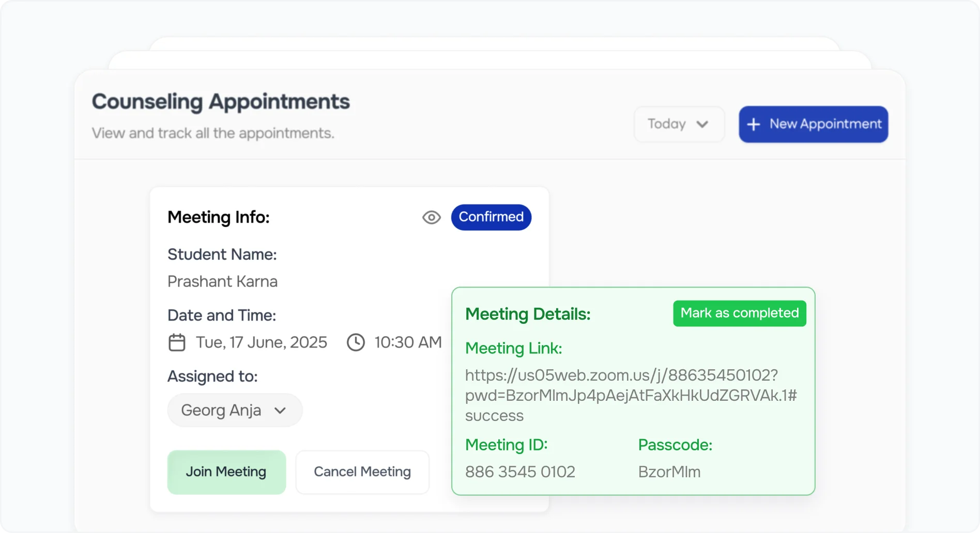Click the Confirmed status badge
This screenshot has width=980, height=533.
tap(491, 217)
